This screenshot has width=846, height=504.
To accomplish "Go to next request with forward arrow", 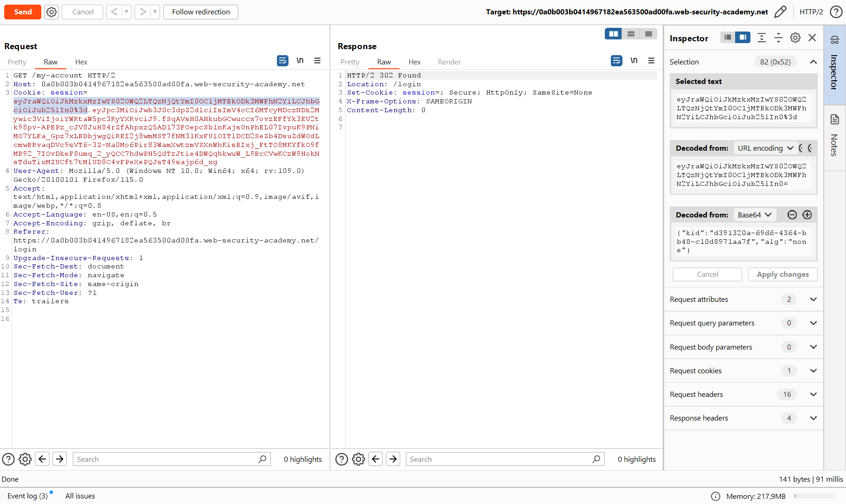I will [143, 12].
